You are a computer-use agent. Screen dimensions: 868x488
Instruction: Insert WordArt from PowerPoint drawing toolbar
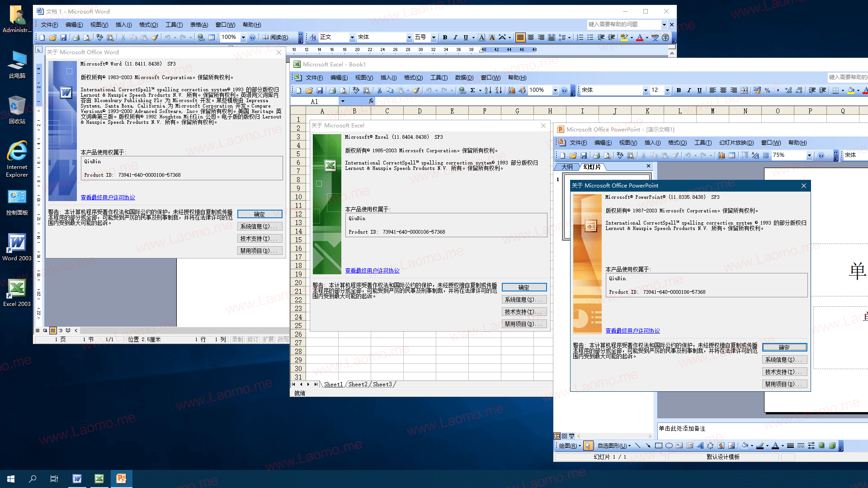point(700,446)
